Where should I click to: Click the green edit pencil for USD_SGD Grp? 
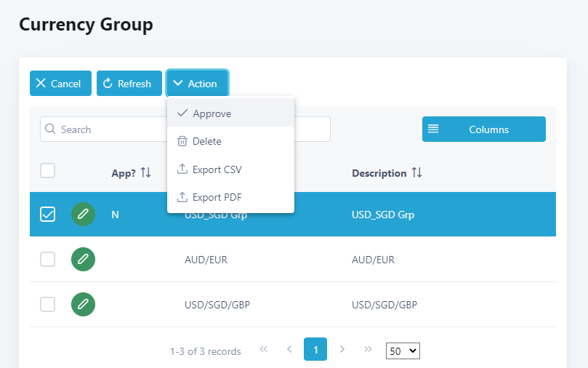(83, 215)
